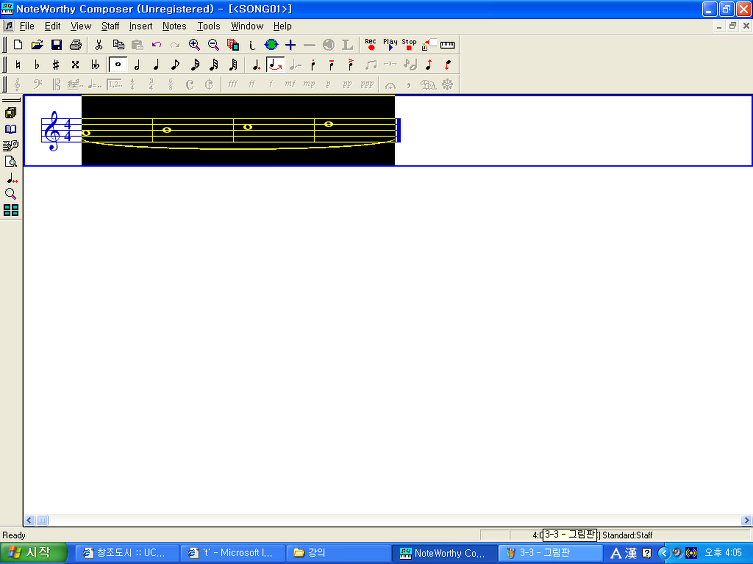753x564 pixels.
Task: Click the horizontal scrollbar right arrow
Action: (x=746, y=520)
